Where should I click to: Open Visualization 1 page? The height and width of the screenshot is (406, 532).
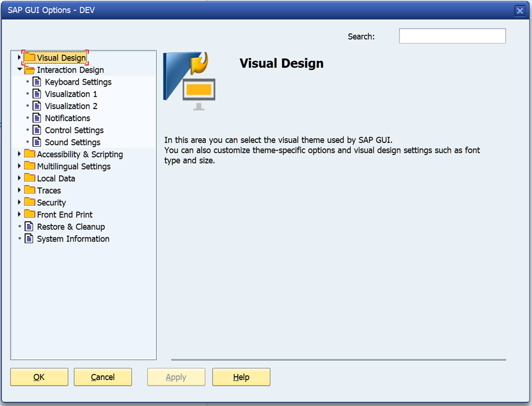71,94
